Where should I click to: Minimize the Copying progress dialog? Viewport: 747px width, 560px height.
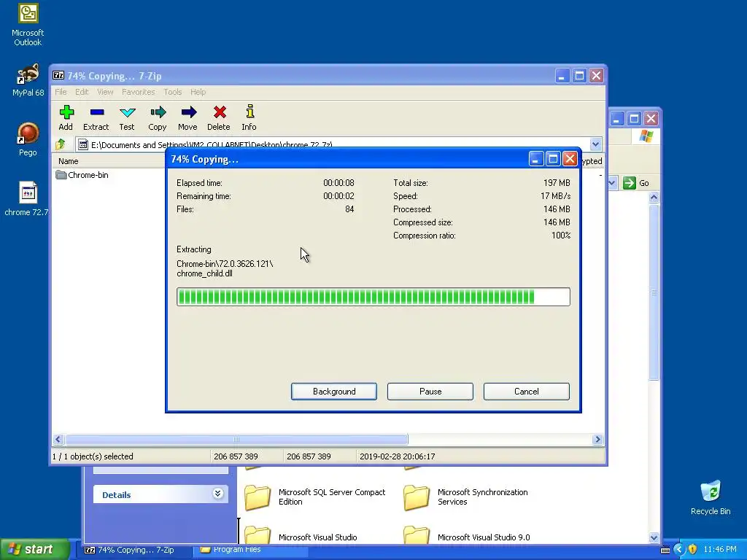tap(536, 158)
